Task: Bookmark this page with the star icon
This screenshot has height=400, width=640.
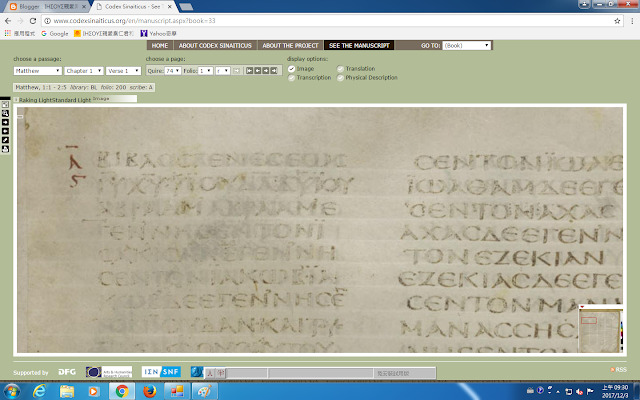Action: click(x=617, y=21)
